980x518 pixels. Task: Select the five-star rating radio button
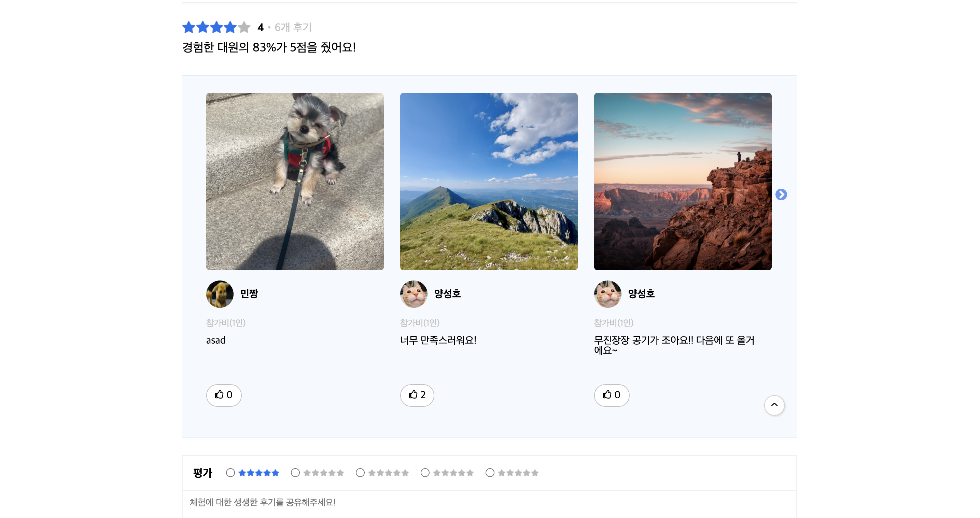(x=230, y=472)
